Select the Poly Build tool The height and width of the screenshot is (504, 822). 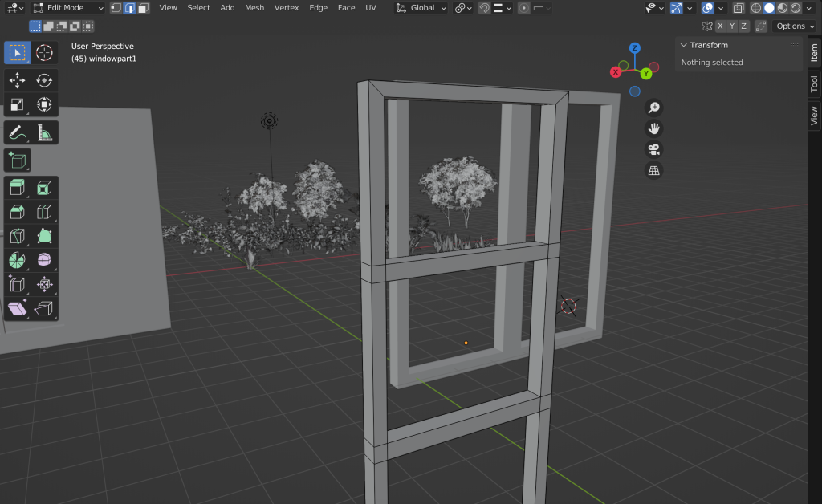pos(44,236)
